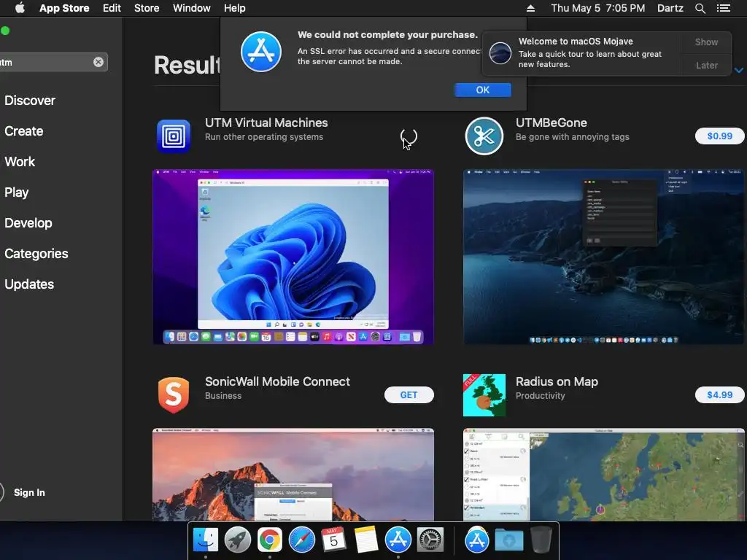Click Show on the Mojave notification
This screenshot has height=560, width=747.
tap(706, 42)
